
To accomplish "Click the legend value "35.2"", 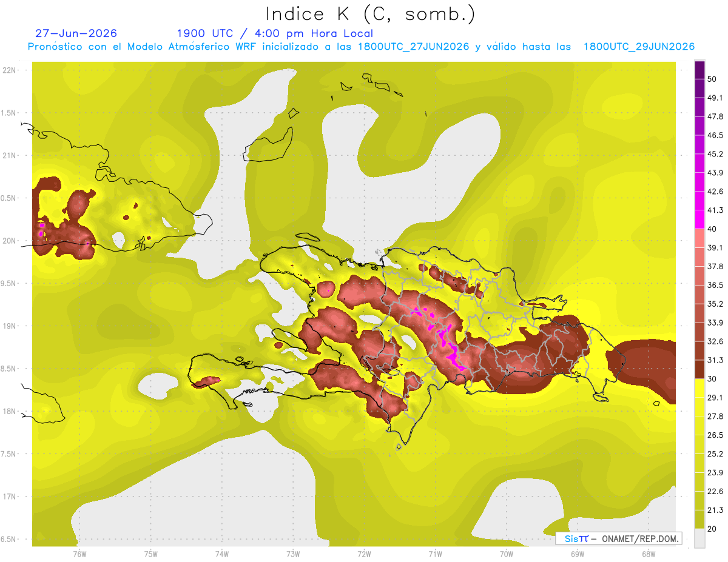I will pyautogui.click(x=715, y=304).
